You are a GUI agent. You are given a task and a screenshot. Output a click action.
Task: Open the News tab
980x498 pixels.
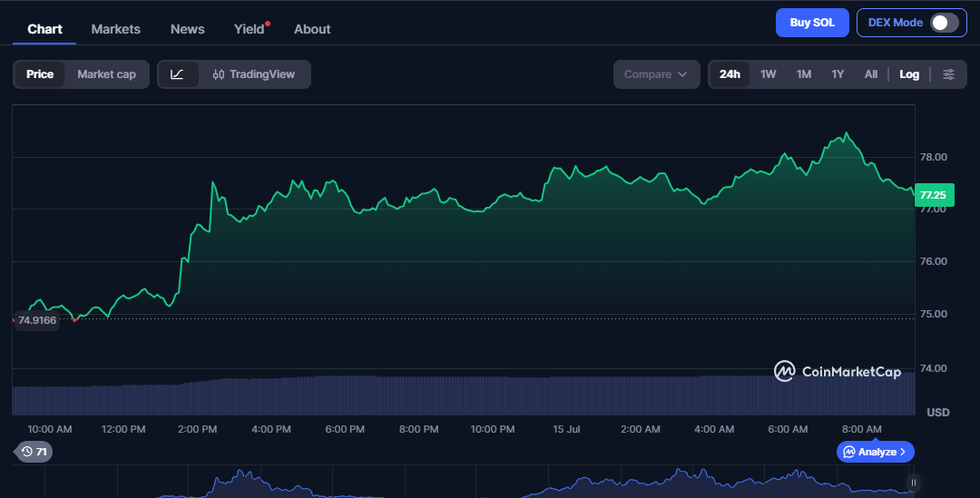pos(188,29)
